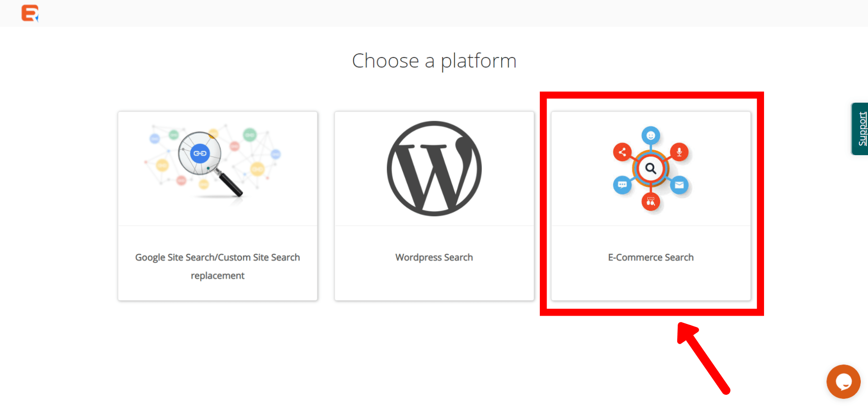This screenshot has height=407, width=868.
Task: Click the microphone icon in E-Commerce card
Action: pos(679,152)
